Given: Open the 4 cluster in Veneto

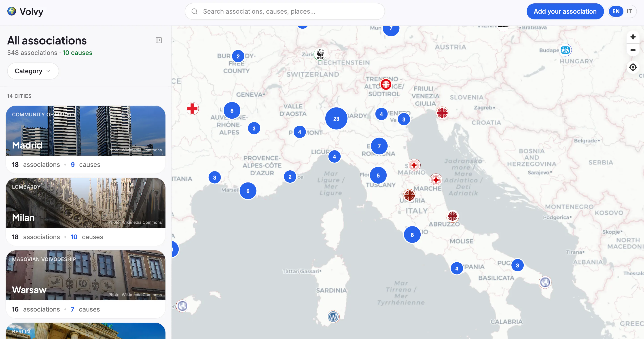Looking at the screenshot, I should pos(381,114).
